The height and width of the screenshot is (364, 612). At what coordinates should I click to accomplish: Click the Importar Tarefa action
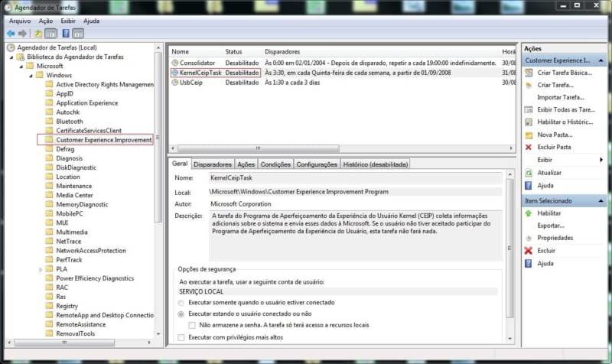point(561,98)
